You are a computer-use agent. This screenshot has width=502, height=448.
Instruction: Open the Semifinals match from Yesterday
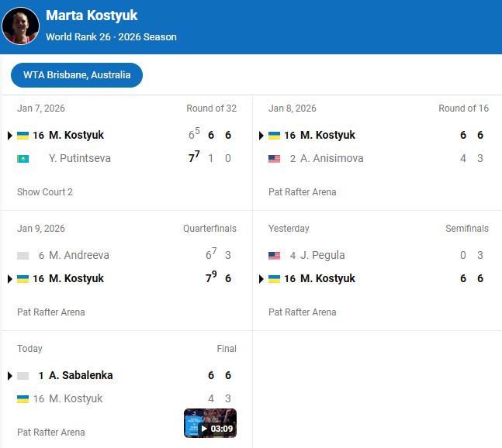coord(378,267)
